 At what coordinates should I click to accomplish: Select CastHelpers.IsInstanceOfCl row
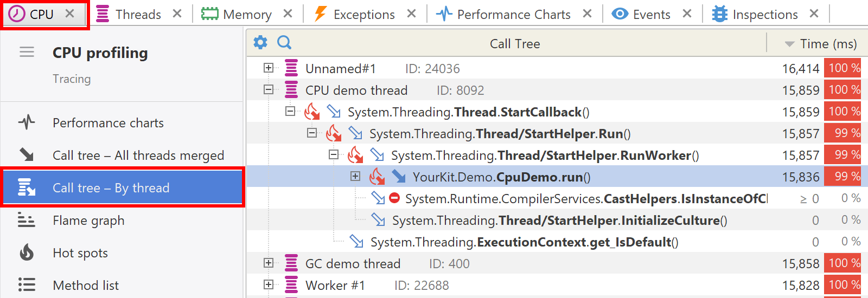tap(557, 198)
